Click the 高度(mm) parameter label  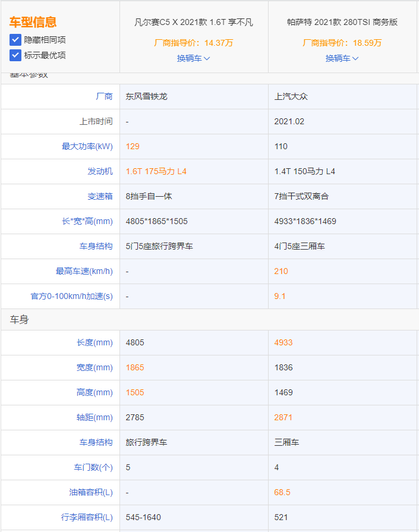94,392
